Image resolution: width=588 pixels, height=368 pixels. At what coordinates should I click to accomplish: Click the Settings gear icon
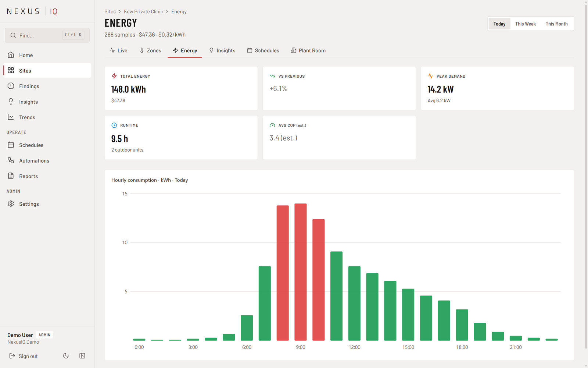coord(11,204)
